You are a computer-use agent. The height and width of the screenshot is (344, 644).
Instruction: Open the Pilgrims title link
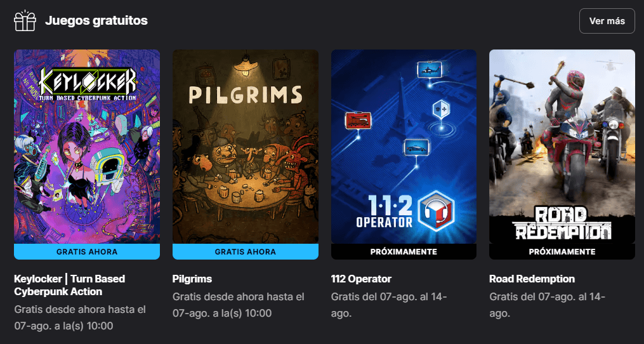tap(192, 279)
